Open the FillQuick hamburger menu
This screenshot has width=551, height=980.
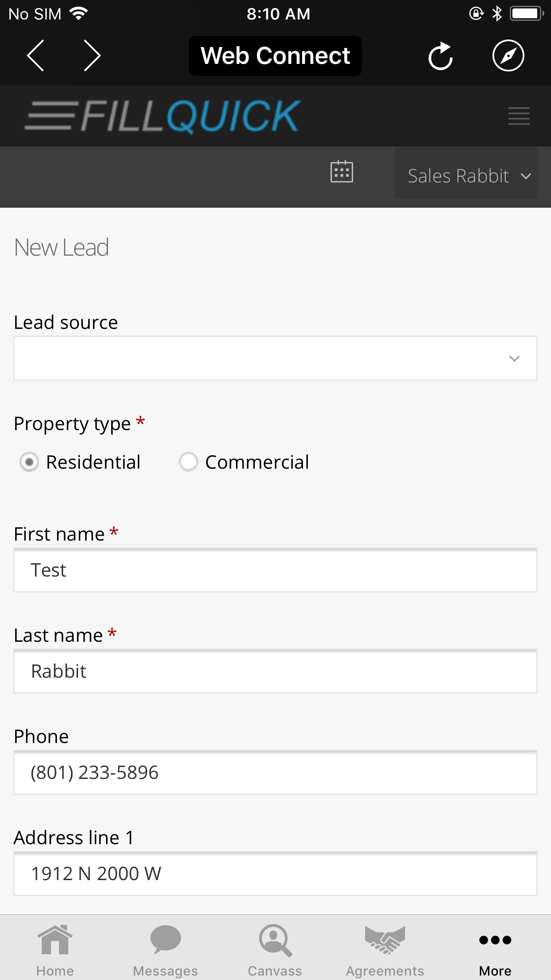pos(519,116)
